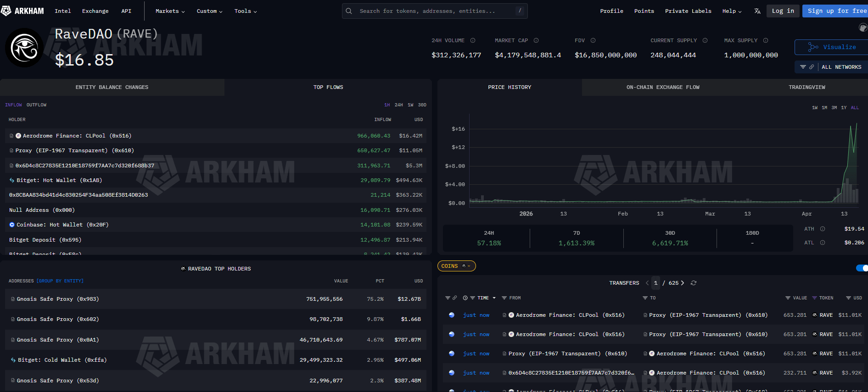
Task: Open the Tools dropdown menu
Action: [245, 11]
